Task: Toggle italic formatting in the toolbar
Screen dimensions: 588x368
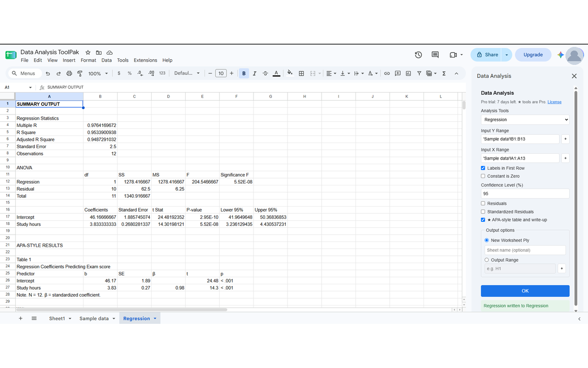Action: [x=254, y=73]
